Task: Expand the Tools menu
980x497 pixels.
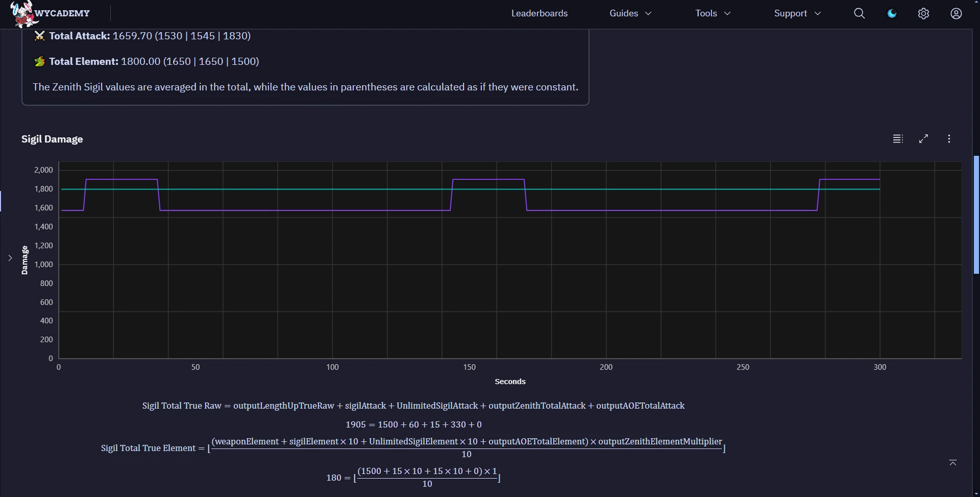Action: [x=713, y=13]
